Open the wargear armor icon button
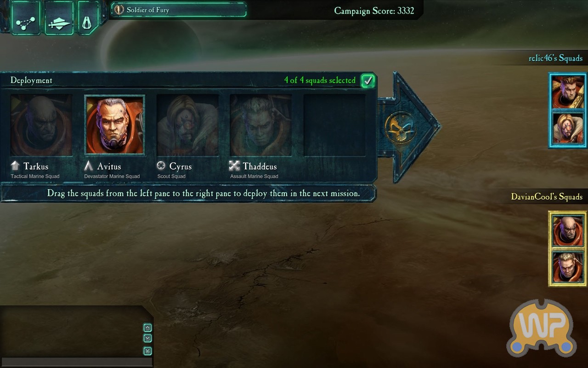Screen dimensions: 588x368 click(87, 17)
